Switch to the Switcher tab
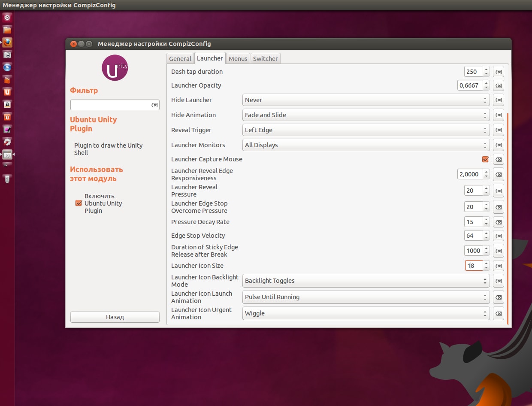 265,59
